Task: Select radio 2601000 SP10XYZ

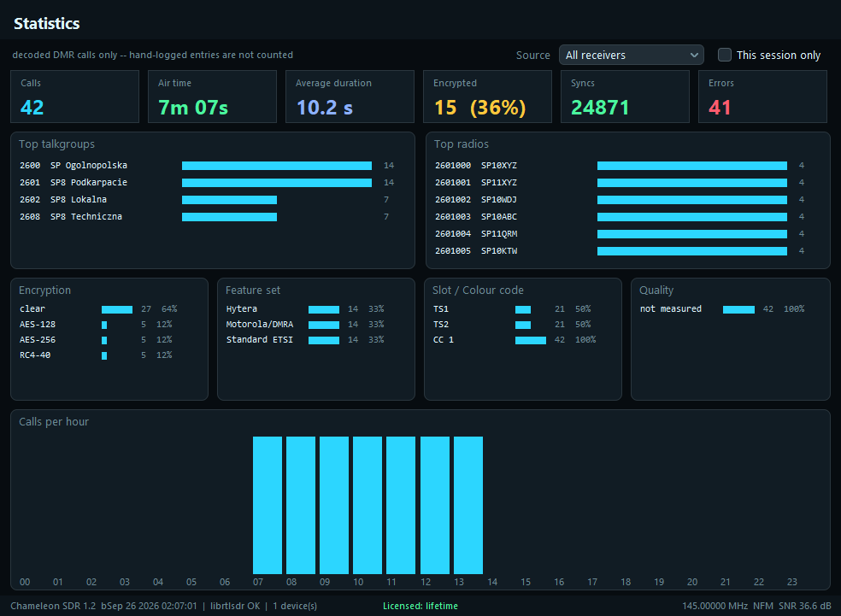Action: 620,166
